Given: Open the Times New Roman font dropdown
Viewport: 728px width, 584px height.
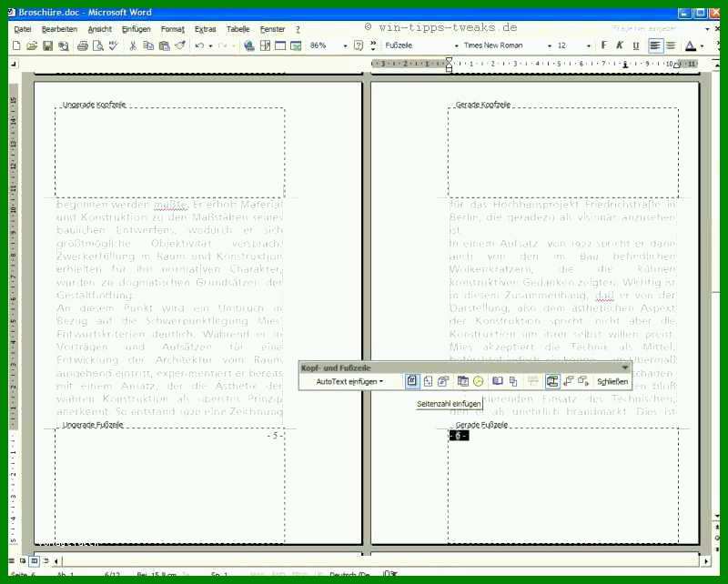Looking at the screenshot, I should (550, 46).
